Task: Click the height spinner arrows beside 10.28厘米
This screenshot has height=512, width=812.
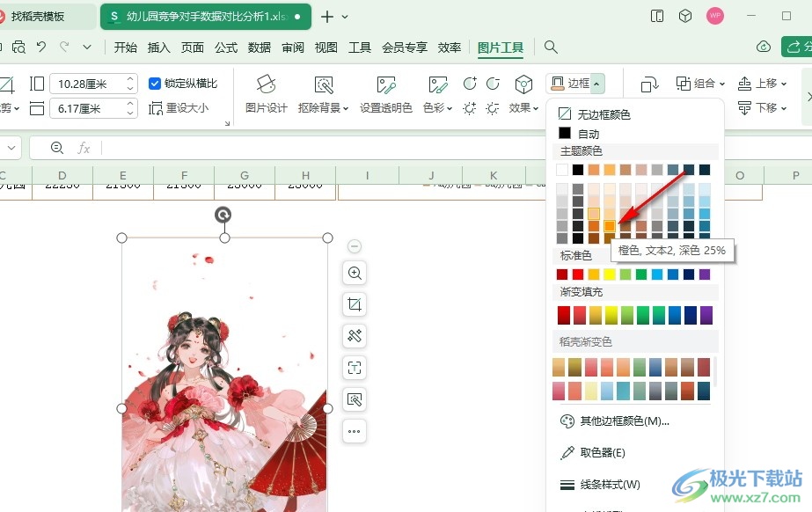Action: 130,84
